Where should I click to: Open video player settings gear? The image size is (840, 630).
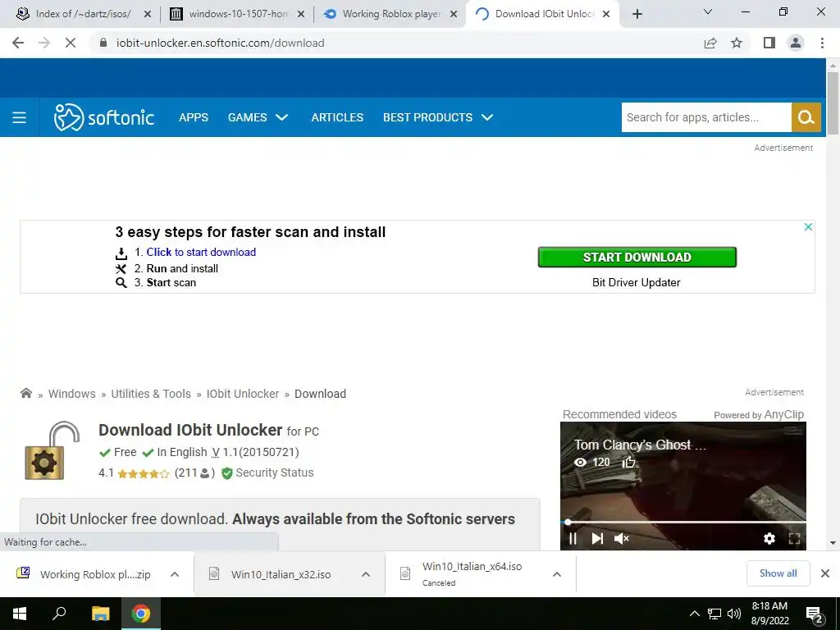click(769, 538)
